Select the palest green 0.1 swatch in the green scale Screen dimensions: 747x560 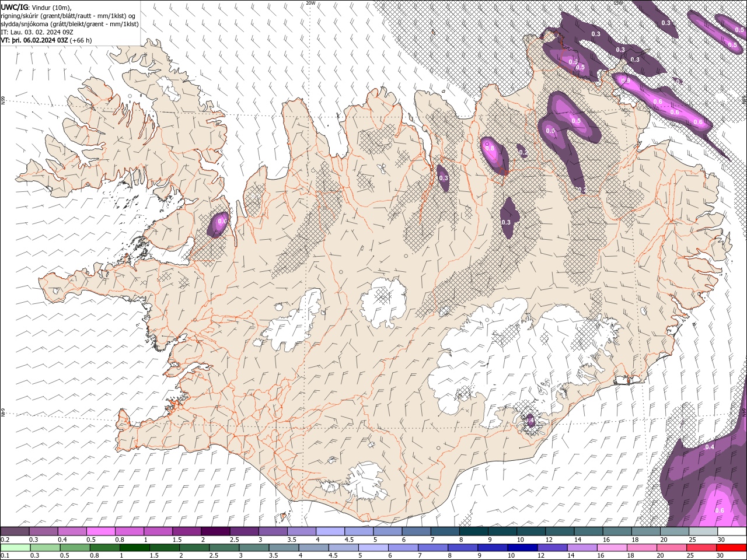pos(15,548)
